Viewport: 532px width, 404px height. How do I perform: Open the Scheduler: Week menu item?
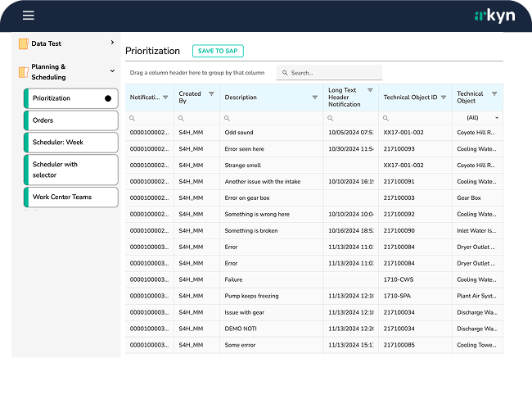pyautogui.click(x=71, y=143)
